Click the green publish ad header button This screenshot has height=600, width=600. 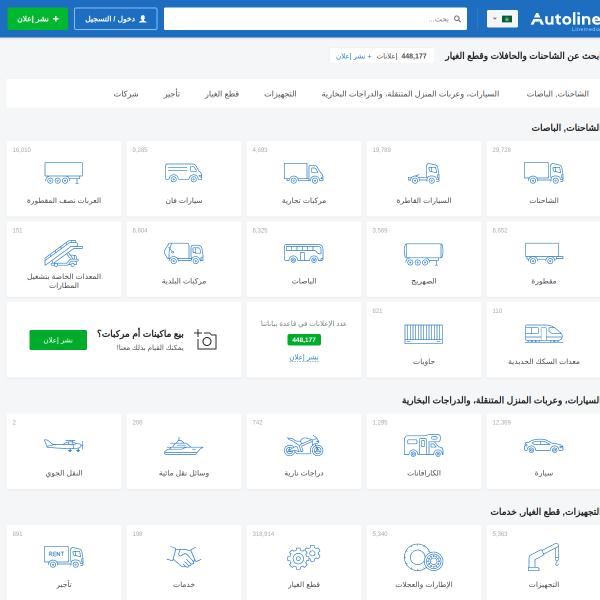[x=38, y=19]
